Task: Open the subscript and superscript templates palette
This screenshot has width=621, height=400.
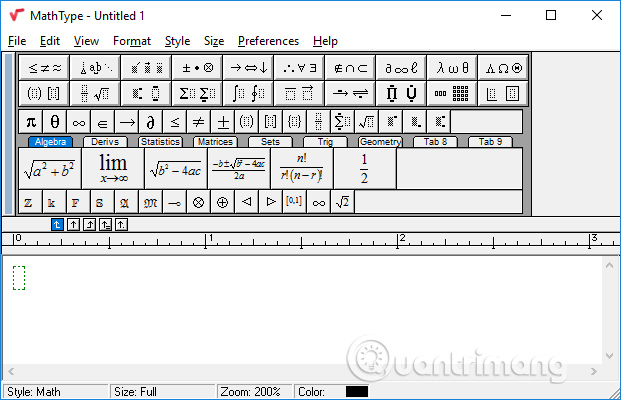Action: [x=147, y=93]
